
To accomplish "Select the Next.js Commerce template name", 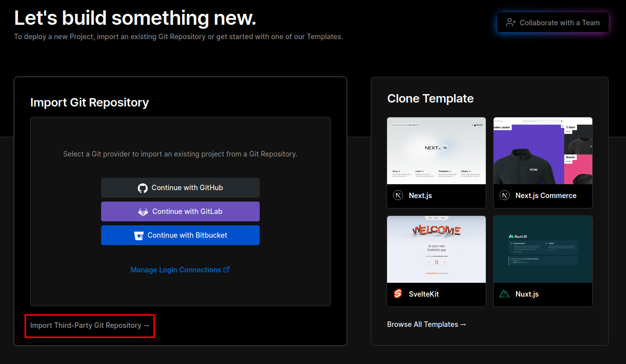I will [546, 196].
